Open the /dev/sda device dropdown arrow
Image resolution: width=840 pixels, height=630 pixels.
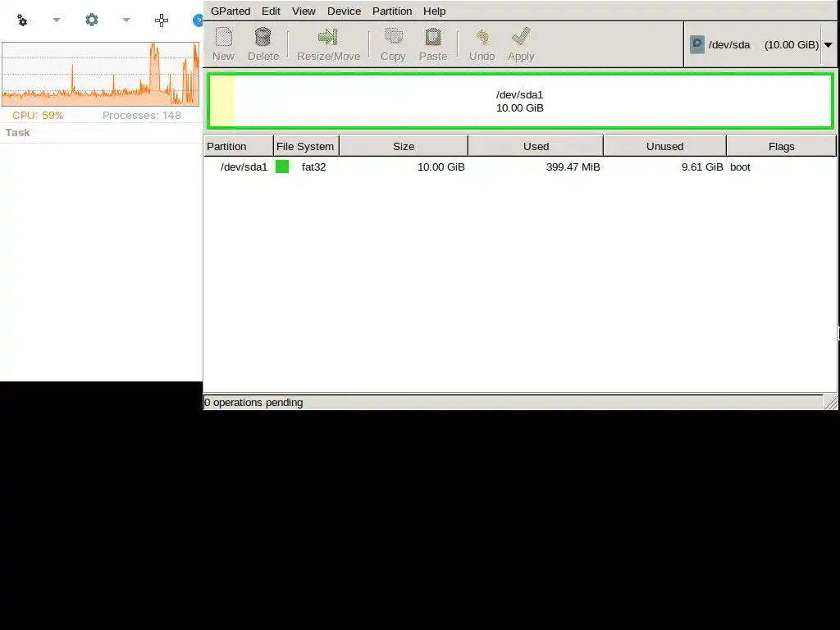[x=828, y=45]
